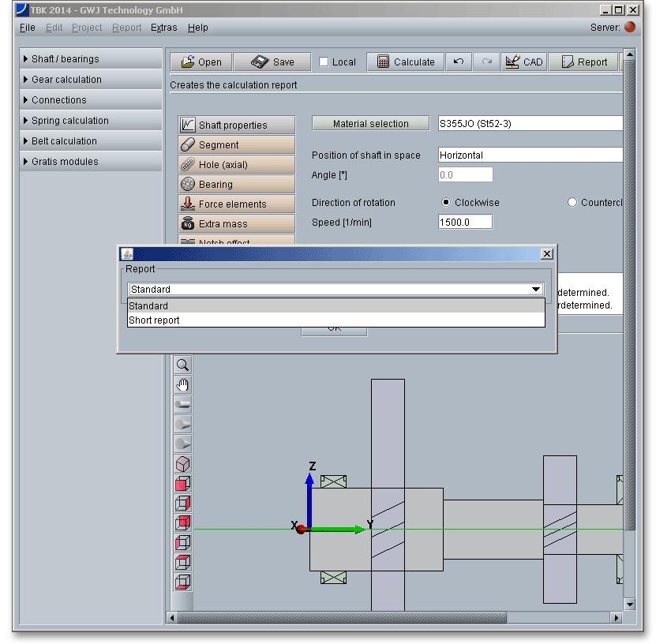Enable the Local checkbox
The height and width of the screenshot is (644, 656).
point(324,62)
